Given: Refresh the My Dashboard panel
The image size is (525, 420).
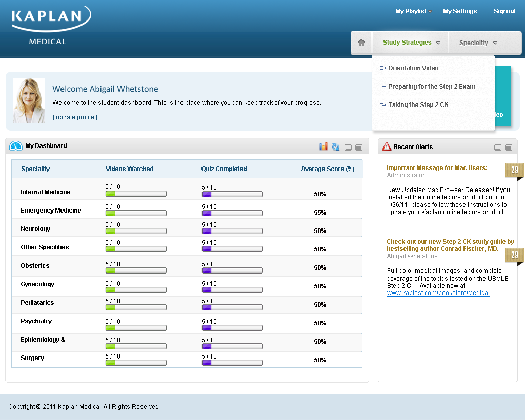Looking at the screenshot, I should tap(336, 147).
